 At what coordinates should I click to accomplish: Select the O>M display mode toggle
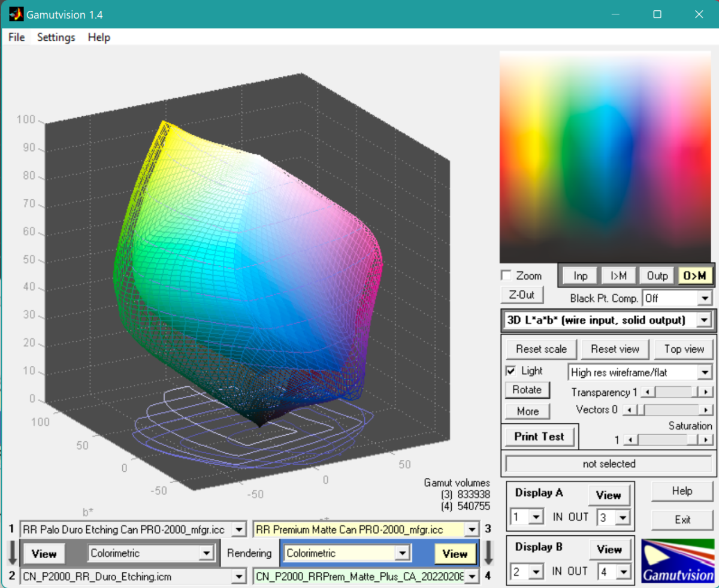pyautogui.click(x=694, y=276)
